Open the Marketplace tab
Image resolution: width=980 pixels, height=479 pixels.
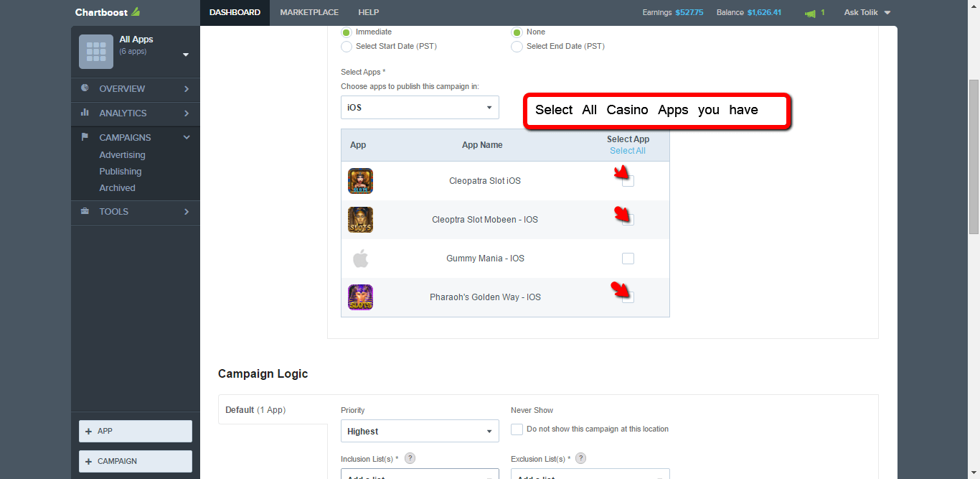309,12
